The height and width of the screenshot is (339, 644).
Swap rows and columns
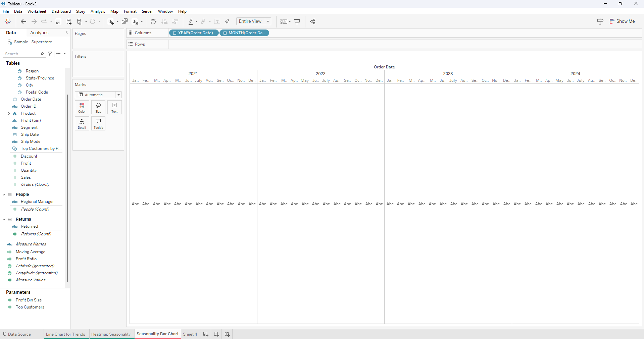coord(153,21)
